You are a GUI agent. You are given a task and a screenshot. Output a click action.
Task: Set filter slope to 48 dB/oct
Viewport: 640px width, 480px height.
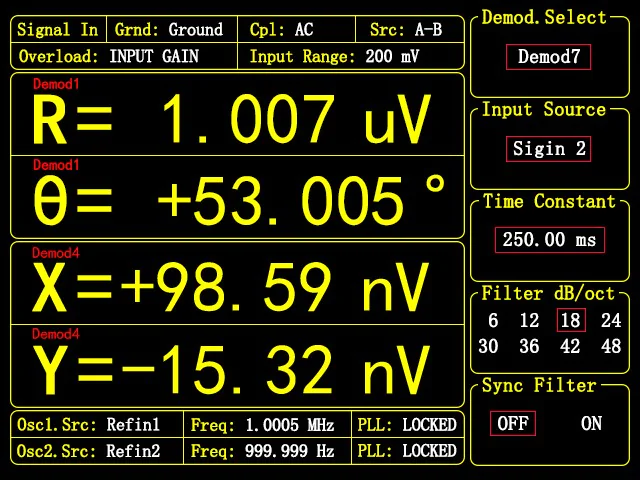tap(610, 346)
